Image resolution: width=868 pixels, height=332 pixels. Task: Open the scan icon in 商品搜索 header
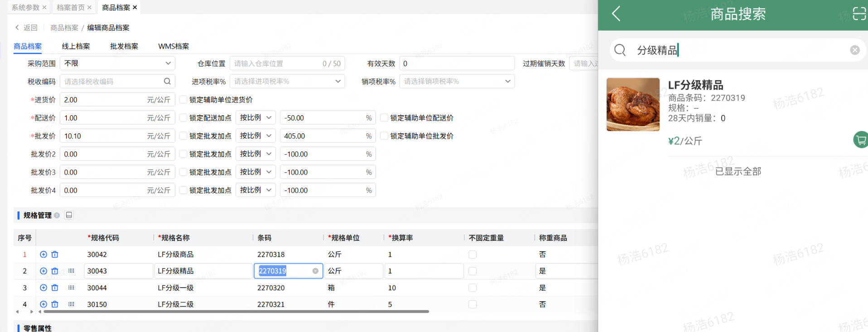[859, 14]
